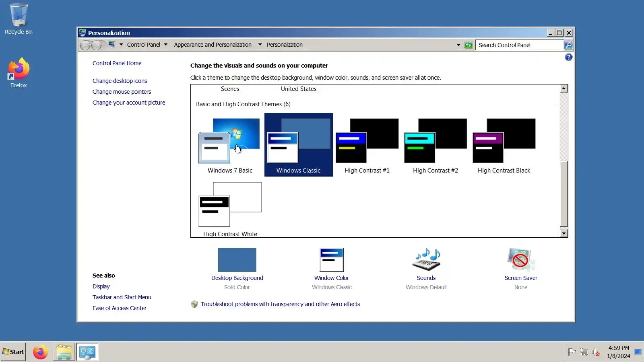Open the Screen Saver settings icon
This screenshot has width=644, height=362.
(521, 260)
